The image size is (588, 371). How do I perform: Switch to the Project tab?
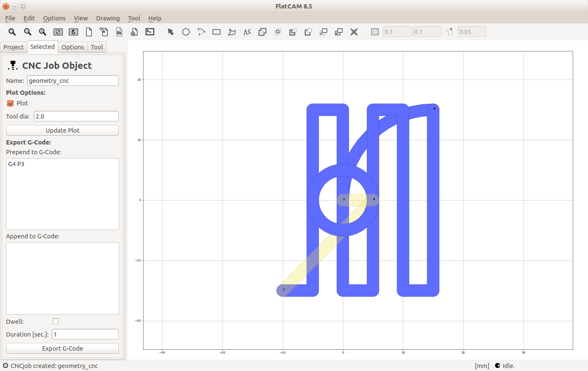14,47
